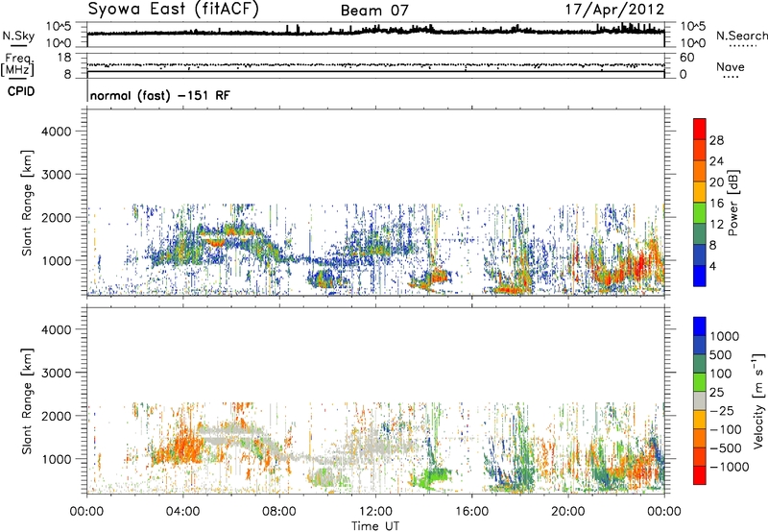Click the 'Nave' legend label
This screenshot has width=768, height=532.
731,66
